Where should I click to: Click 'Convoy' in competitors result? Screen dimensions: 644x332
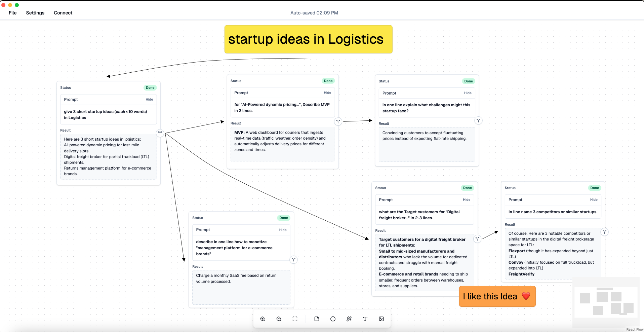(x=516, y=262)
